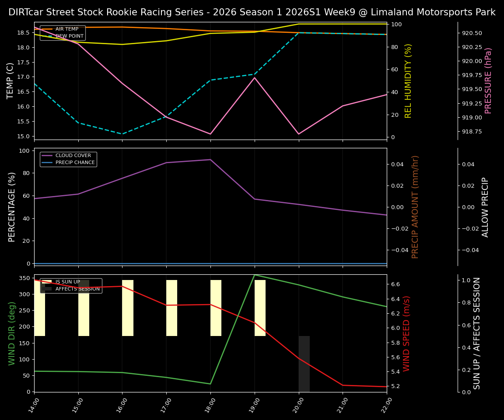The width and height of the screenshot is (504, 420).
Task: Select the chart title text
Action: pyautogui.click(x=252, y=12)
